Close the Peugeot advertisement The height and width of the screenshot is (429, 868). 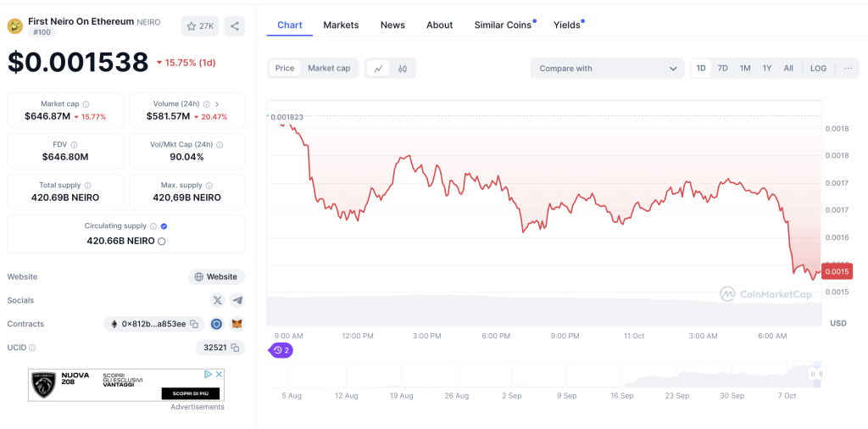click(219, 374)
